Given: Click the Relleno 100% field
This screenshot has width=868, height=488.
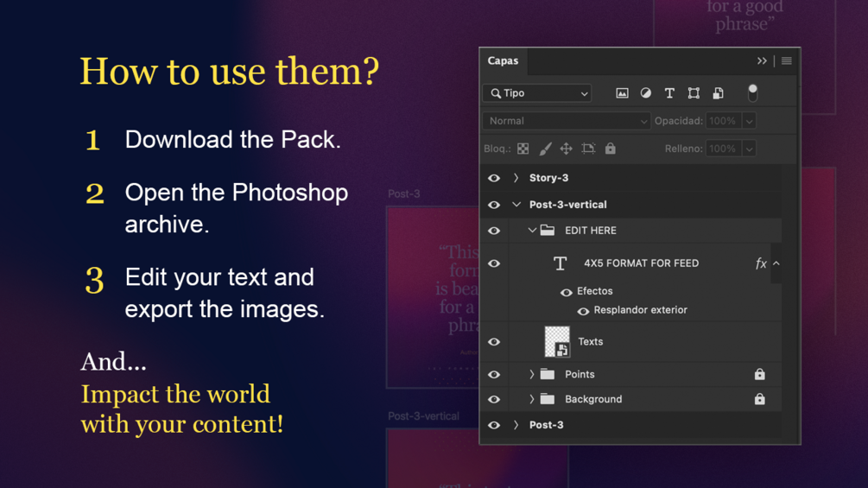Looking at the screenshot, I should pyautogui.click(x=723, y=149).
